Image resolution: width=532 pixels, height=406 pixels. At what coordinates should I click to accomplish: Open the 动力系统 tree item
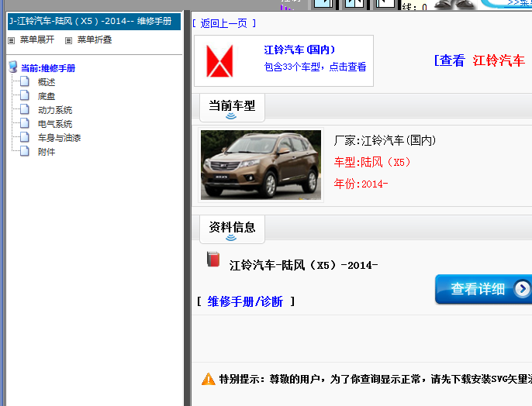point(55,110)
